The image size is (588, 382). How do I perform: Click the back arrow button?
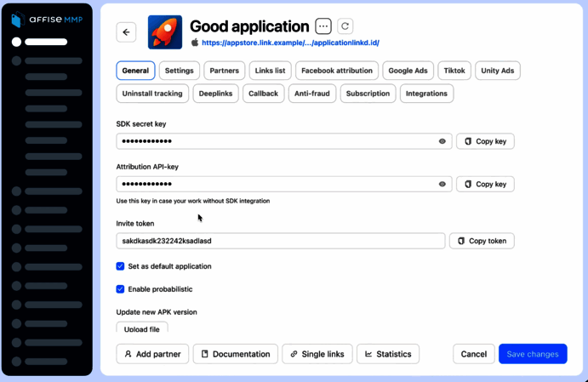(x=126, y=32)
